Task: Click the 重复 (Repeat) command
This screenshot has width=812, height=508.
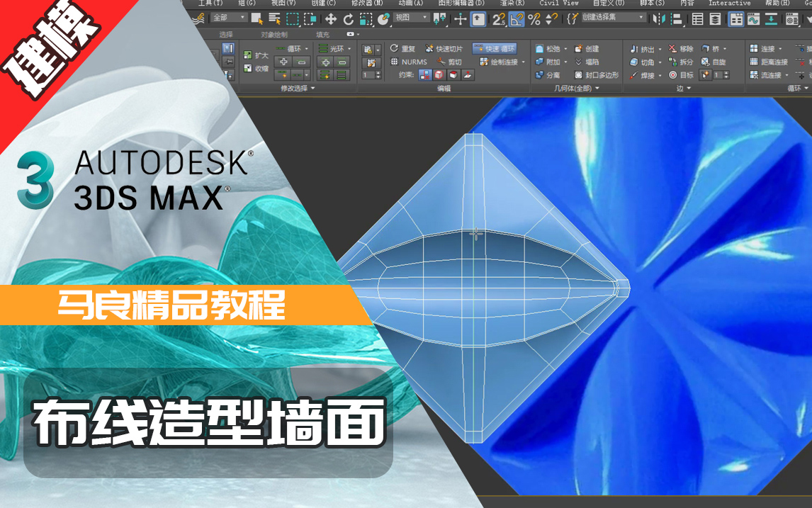Action: pos(402,49)
